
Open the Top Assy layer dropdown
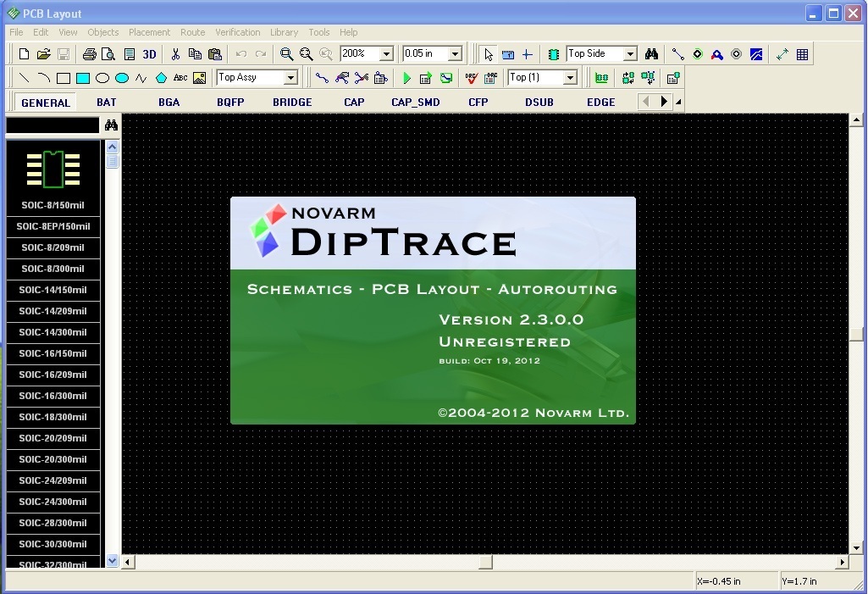pos(291,78)
